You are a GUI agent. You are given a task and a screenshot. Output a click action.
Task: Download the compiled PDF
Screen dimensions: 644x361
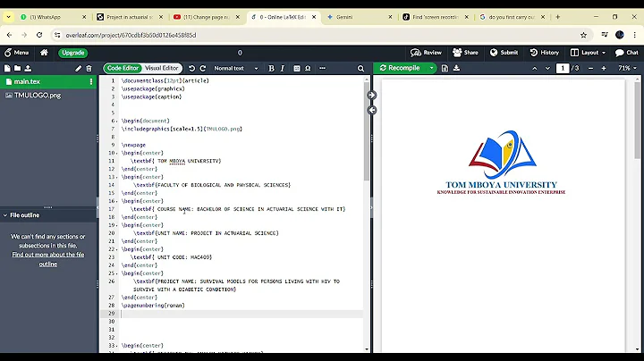[456, 69]
